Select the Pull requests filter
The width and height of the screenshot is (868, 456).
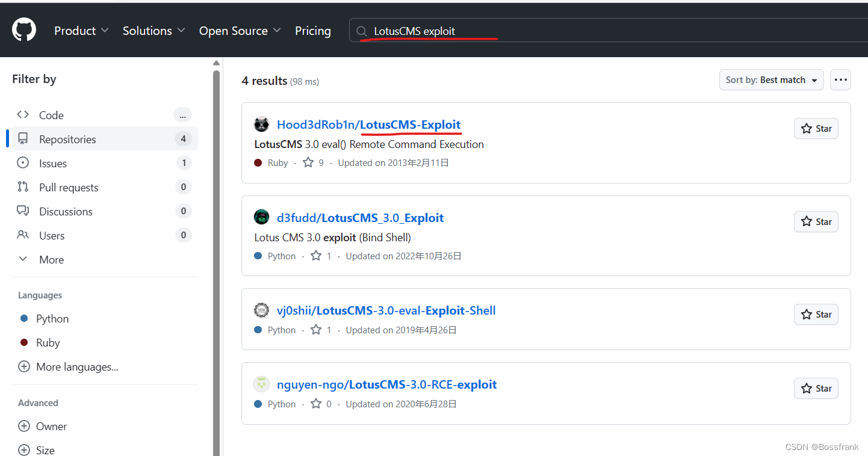105,187
